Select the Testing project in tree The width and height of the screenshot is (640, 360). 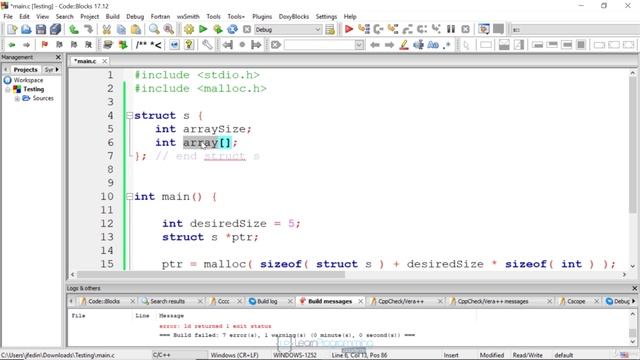(x=33, y=89)
